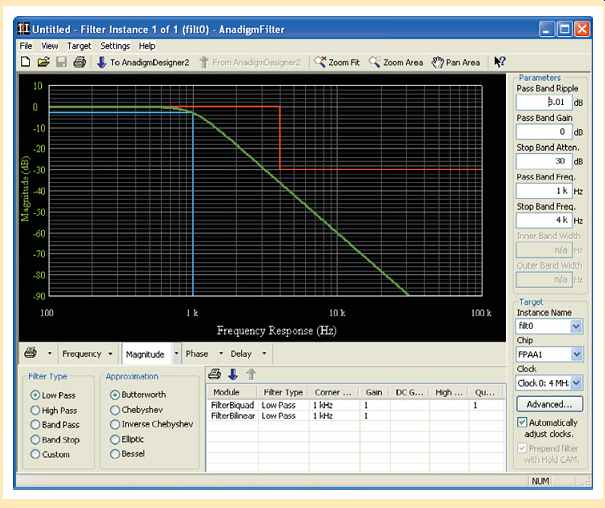
Task: Open the Settings menu
Action: click(x=115, y=46)
